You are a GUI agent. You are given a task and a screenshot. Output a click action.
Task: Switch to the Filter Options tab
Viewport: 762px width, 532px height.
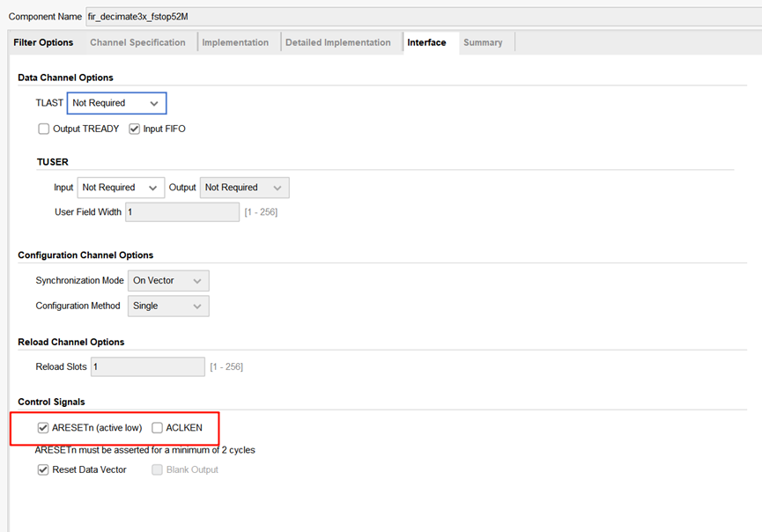point(43,42)
